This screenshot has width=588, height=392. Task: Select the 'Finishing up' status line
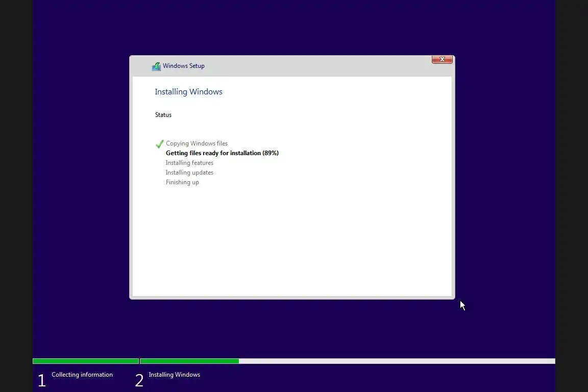(182, 182)
